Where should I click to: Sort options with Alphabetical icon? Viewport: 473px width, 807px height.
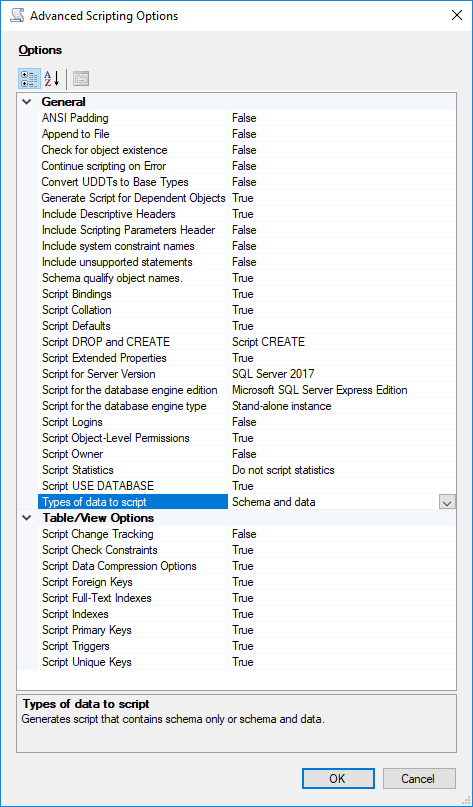click(x=51, y=79)
